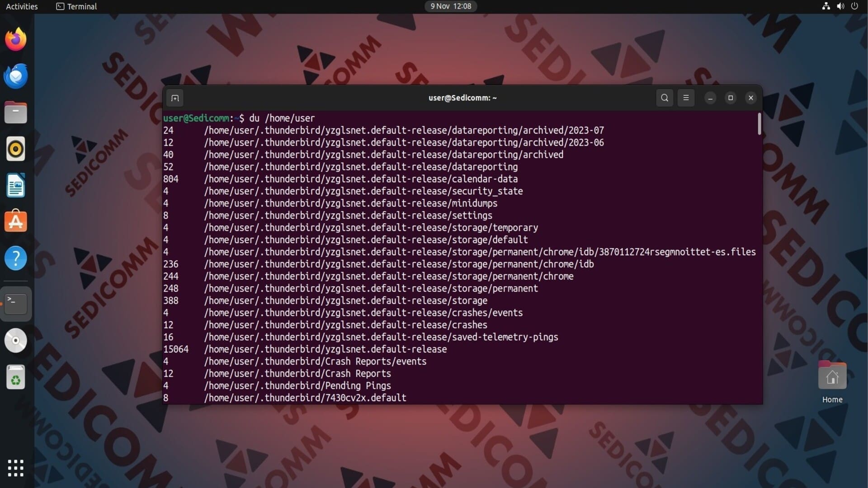The width and height of the screenshot is (868, 488).
Task: Click the 3870112724rsegmnoittet-es.files path line
Action: pyautogui.click(x=480, y=253)
